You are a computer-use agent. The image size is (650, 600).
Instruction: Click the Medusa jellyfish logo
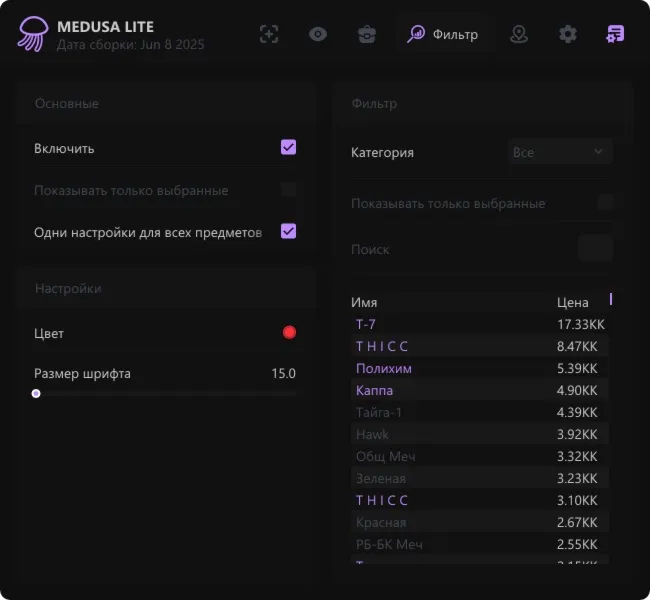coord(33,34)
